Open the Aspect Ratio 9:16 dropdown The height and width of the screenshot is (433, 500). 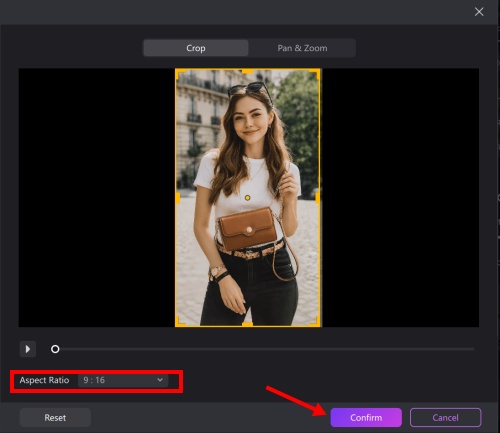[x=123, y=380]
